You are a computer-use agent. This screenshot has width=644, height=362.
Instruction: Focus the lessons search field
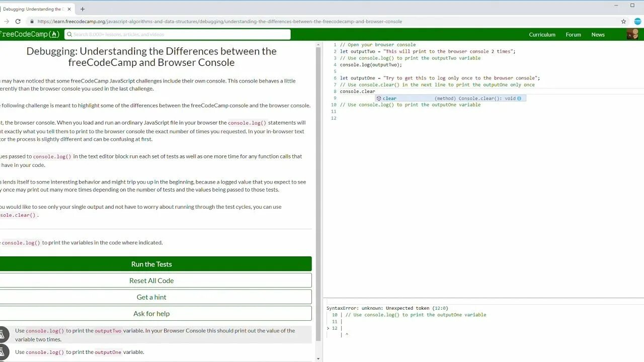[x=177, y=34]
